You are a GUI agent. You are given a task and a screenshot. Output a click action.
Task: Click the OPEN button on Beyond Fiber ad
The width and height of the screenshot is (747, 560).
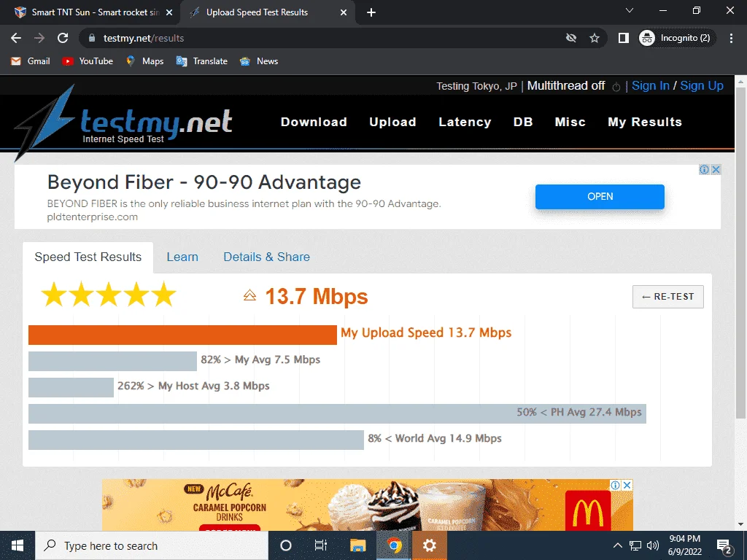(600, 197)
